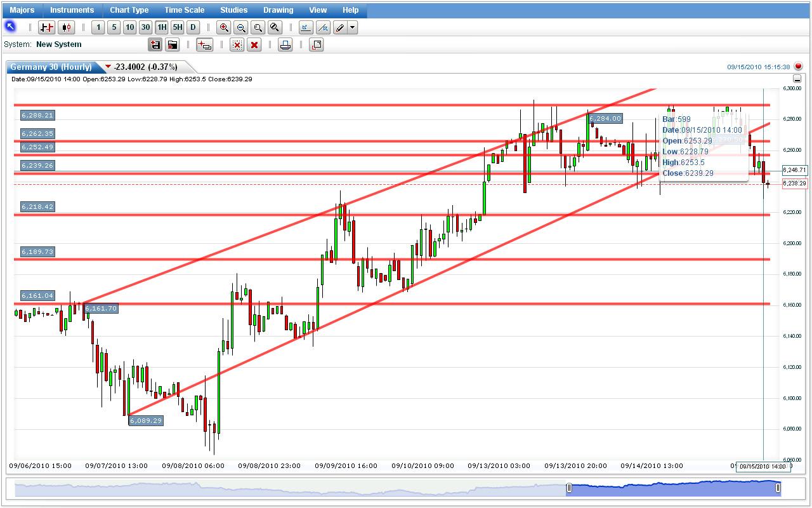812x508 pixels.
Task: Click the add chart window icon
Action: point(204,44)
